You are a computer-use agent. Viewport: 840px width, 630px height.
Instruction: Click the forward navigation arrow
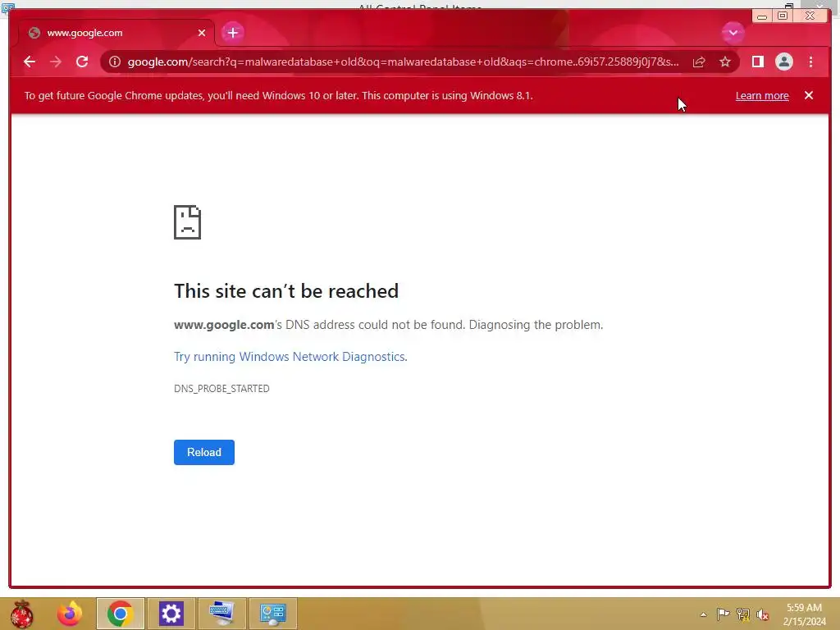pyautogui.click(x=56, y=62)
